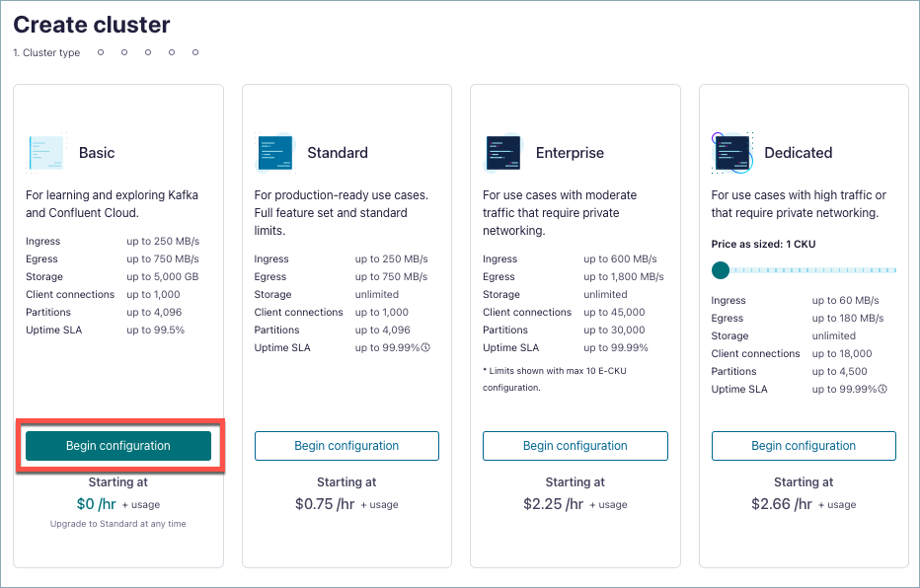Click the CKU sizing slider handle
The width and height of the screenshot is (920, 588).
pyautogui.click(x=721, y=269)
